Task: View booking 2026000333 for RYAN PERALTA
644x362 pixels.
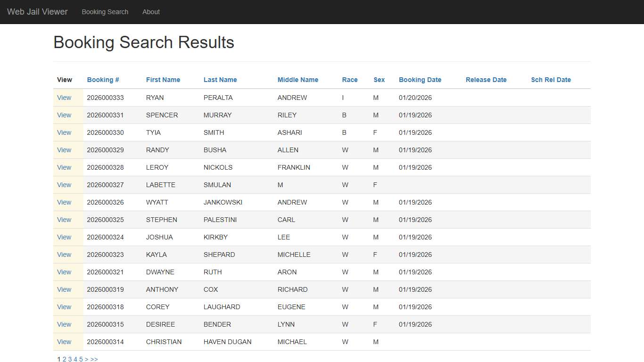Action: (64, 98)
